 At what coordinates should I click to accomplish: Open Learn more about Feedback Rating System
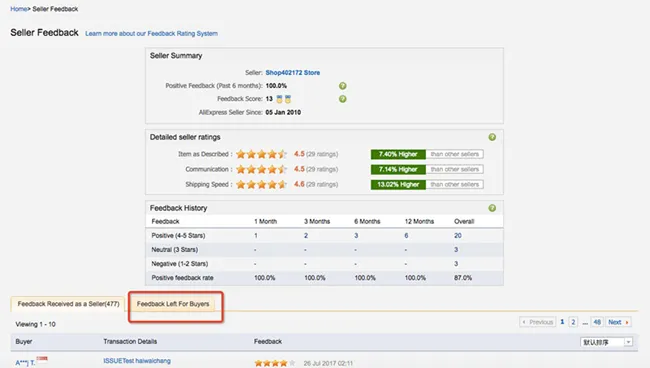(151, 34)
